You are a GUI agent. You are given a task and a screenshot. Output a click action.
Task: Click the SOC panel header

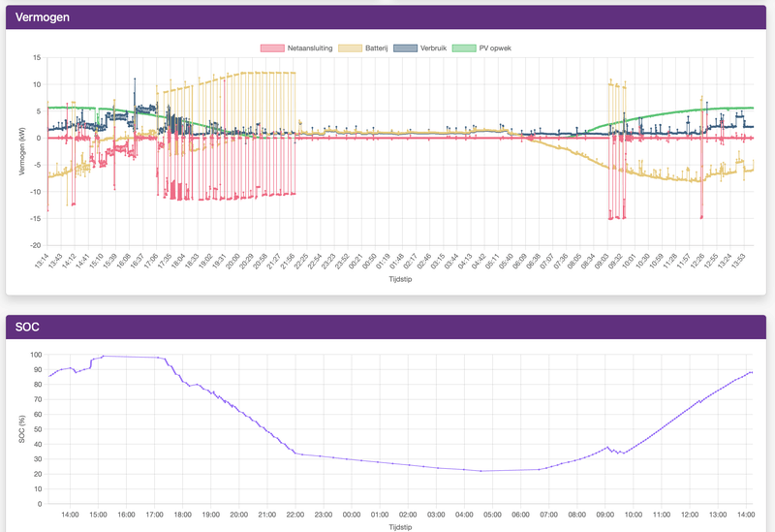[x=386, y=327]
